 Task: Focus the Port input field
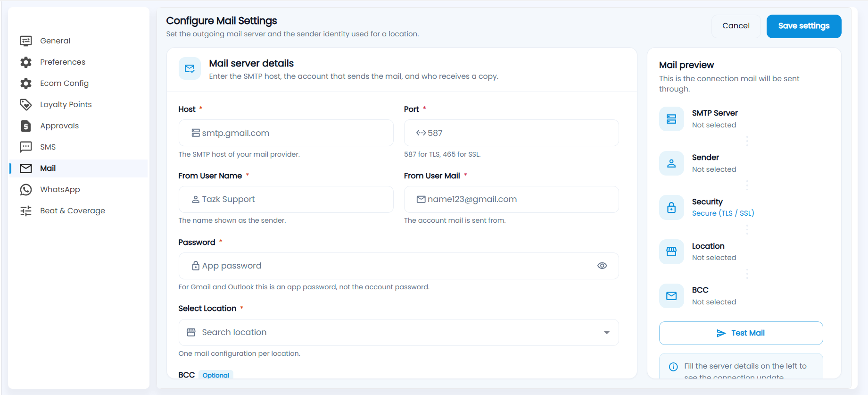(511, 133)
